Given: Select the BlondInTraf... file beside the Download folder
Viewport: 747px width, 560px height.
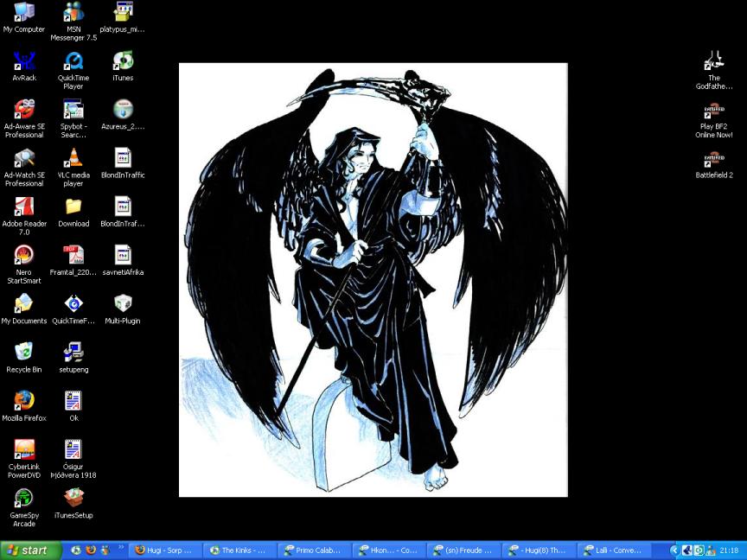Looking at the screenshot, I should coord(123,212).
